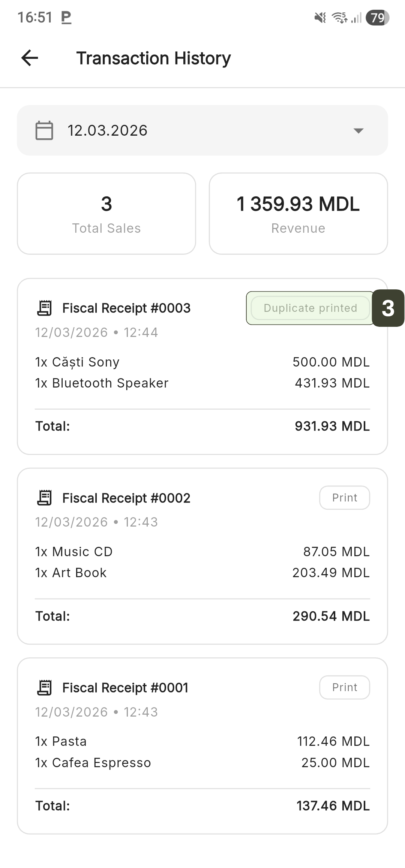Click receipt icon for Fiscal Receipt #0002
This screenshot has width=405, height=868.
click(45, 498)
